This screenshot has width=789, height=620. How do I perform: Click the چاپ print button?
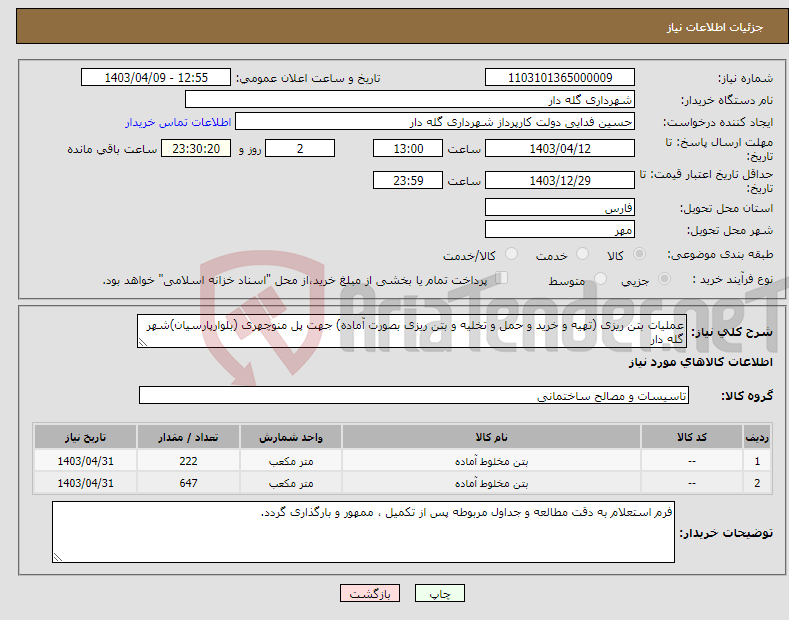[440, 593]
